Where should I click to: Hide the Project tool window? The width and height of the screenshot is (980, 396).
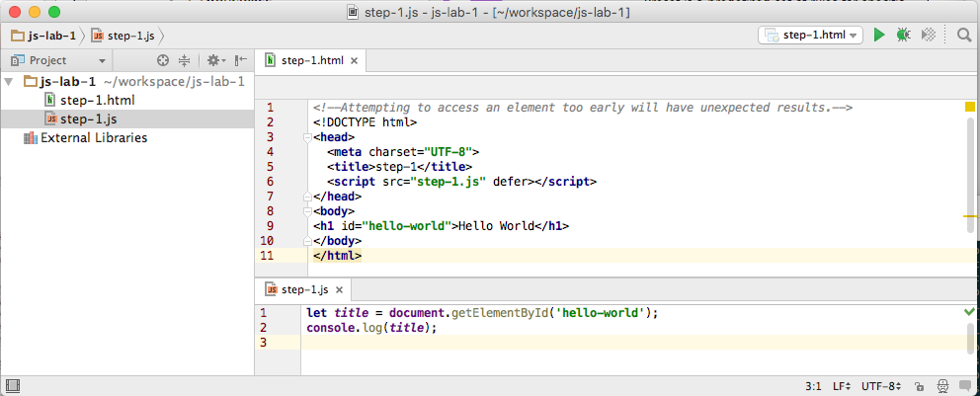pos(240,60)
